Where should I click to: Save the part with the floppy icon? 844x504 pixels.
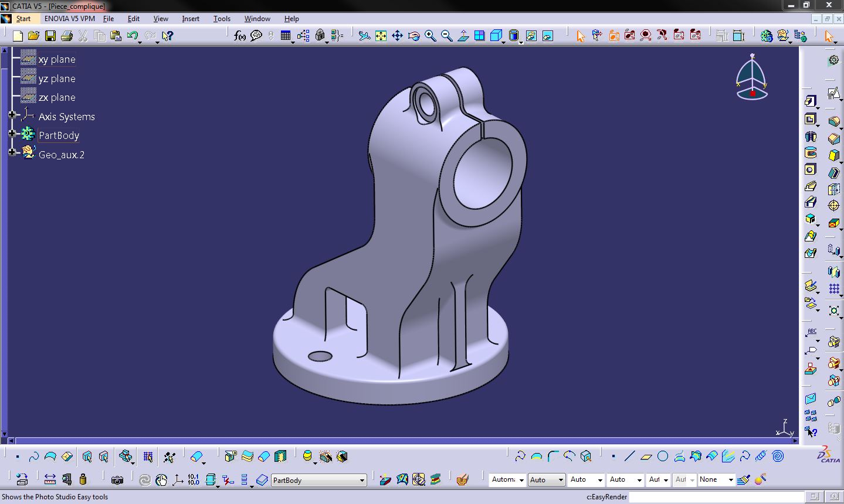(50, 36)
